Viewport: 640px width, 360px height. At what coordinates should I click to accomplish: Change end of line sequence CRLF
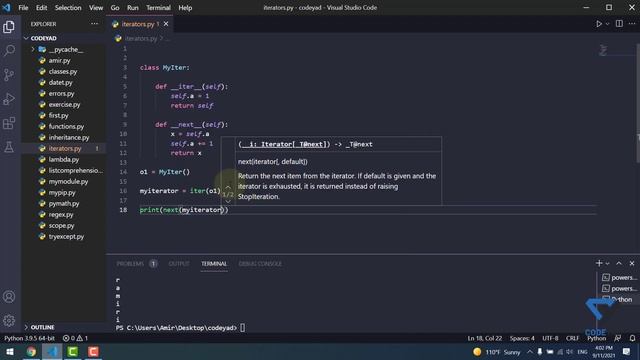pos(572,338)
